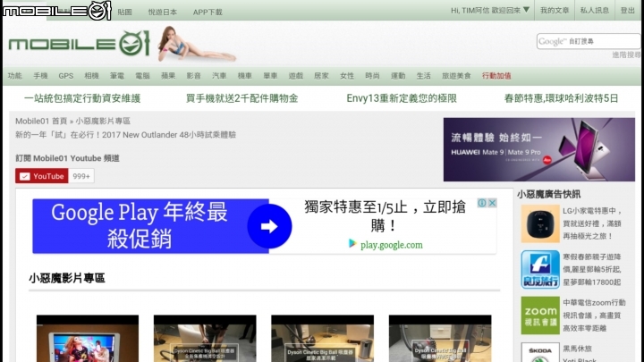Open the 功能 nav menu
Image resolution: width=644 pixels, height=362 pixels.
[15, 75]
